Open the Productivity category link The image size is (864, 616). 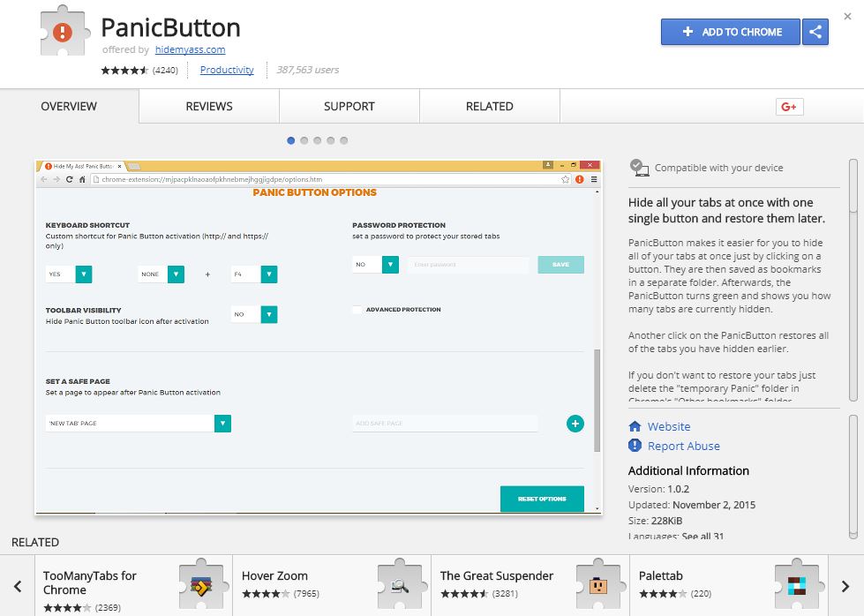pyautogui.click(x=227, y=70)
